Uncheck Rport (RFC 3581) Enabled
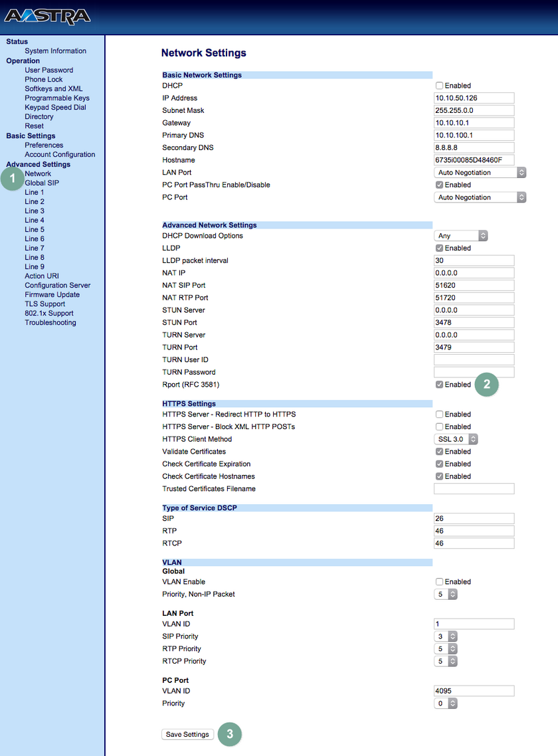 [439, 384]
